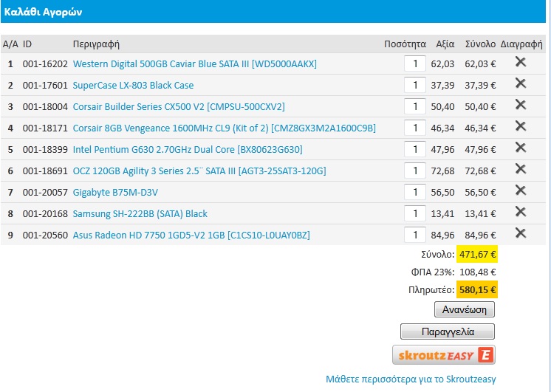Click the Ποσότητα column header
This screenshot has height=392, width=551.
click(x=405, y=44)
